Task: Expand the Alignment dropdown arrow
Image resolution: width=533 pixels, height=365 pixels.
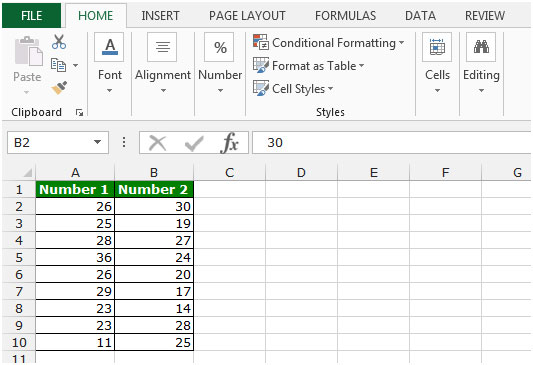Action: tap(164, 90)
